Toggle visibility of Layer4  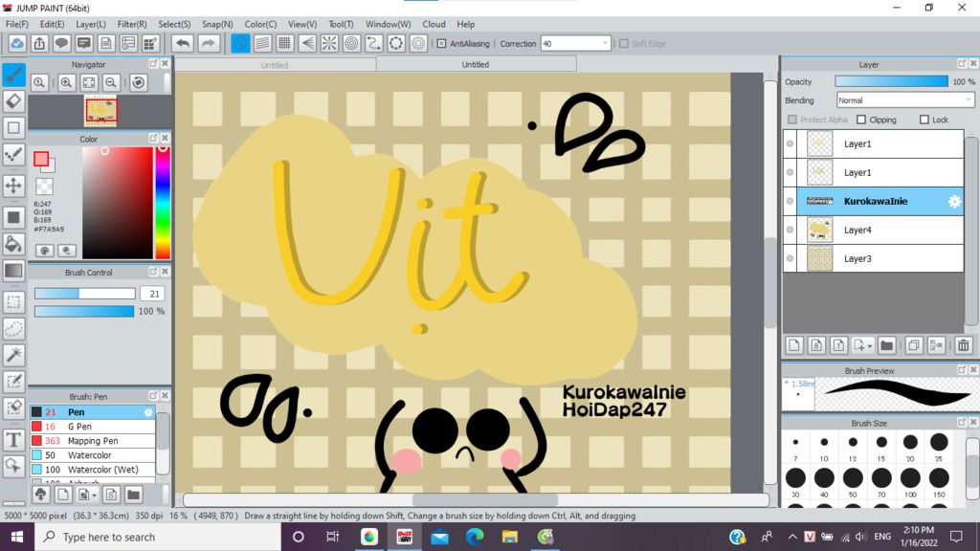790,230
